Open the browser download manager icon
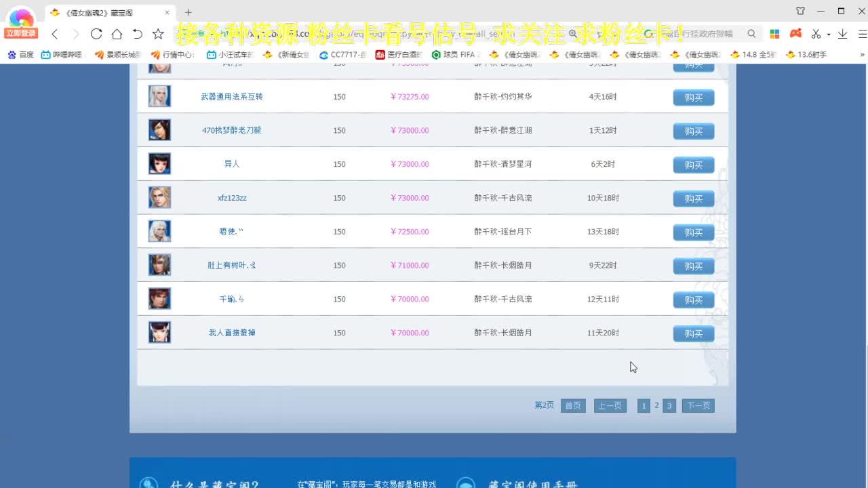Screen dimensions: 868x488 coord(843,33)
